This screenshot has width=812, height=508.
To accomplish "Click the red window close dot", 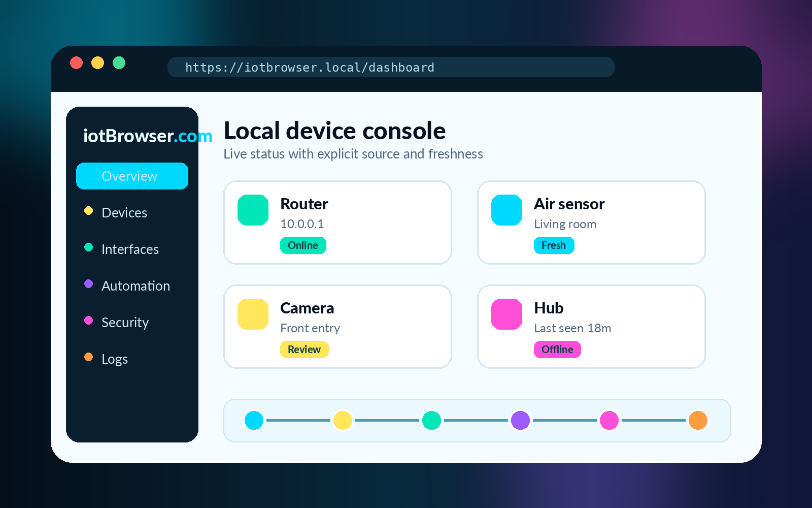I will click(76, 62).
